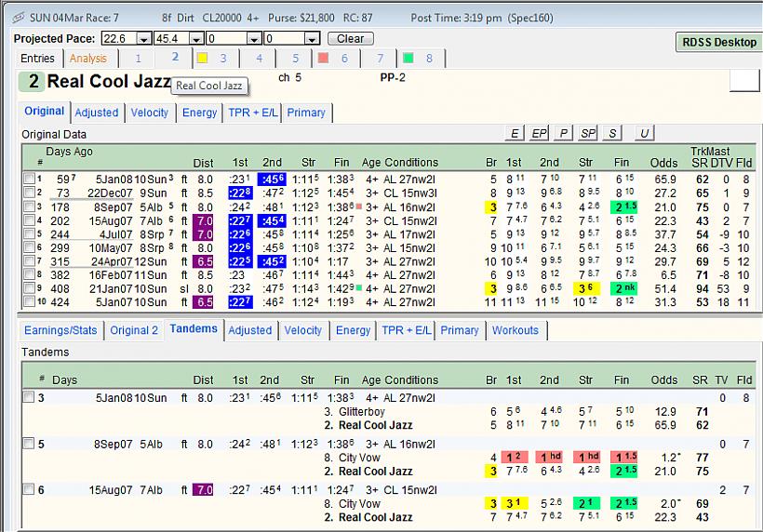Switch upper panel to Primary tab

pyautogui.click(x=306, y=113)
